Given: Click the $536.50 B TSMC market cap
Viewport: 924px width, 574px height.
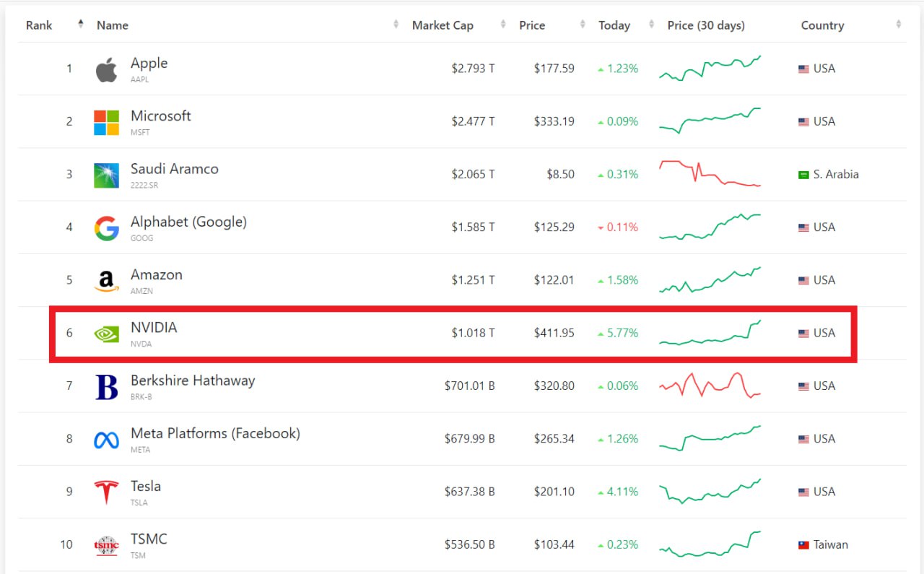Looking at the screenshot, I should (469, 545).
